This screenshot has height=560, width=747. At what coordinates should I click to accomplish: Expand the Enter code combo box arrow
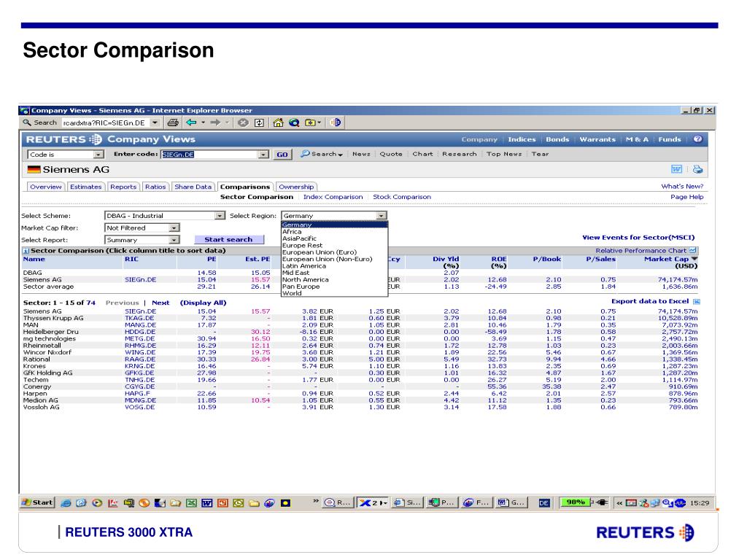pyautogui.click(x=263, y=155)
